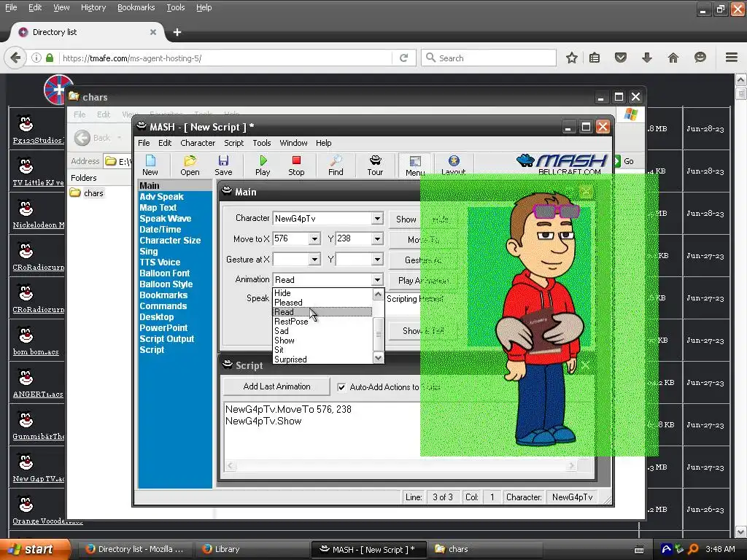Save the script with the Save icon
Viewport: 747px width, 560px height.
223,165
